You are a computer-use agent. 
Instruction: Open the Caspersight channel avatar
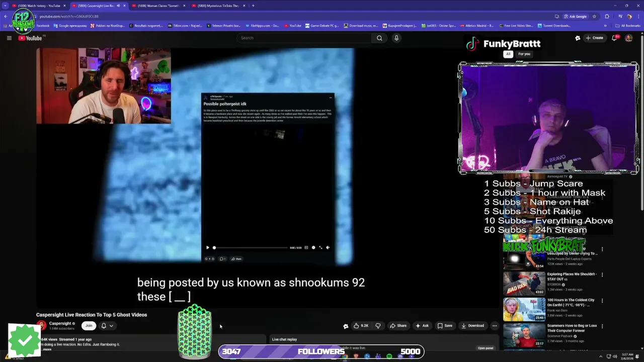pos(41,326)
